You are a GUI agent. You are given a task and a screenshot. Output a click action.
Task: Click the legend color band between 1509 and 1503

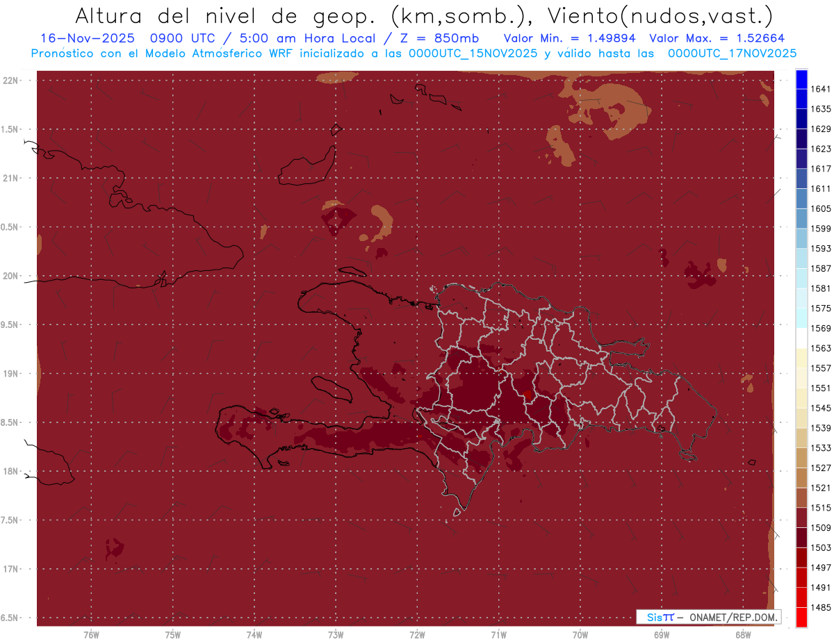(x=801, y=538)
